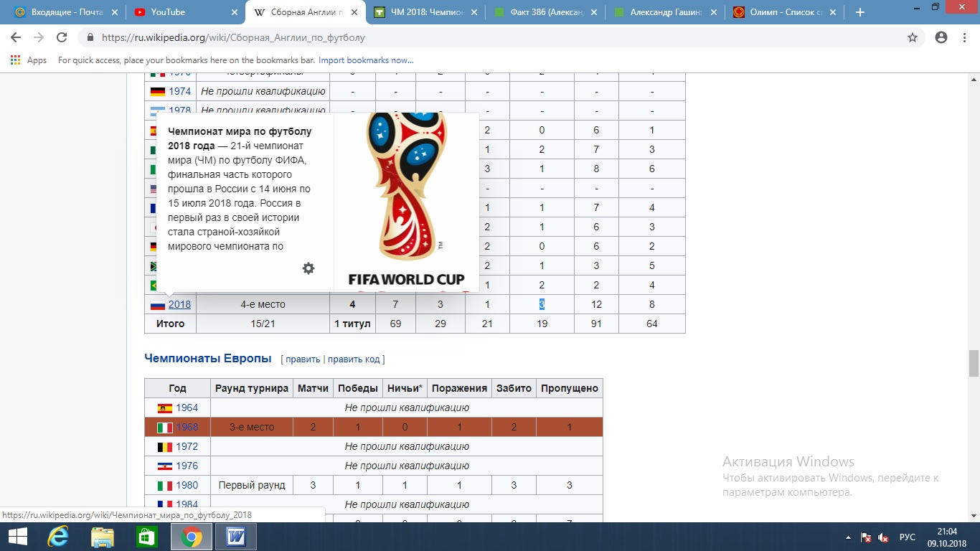Launch Internet Explorer from the taskbar
The width and height of the screenshot is (980, 551).
click(57, 537)
